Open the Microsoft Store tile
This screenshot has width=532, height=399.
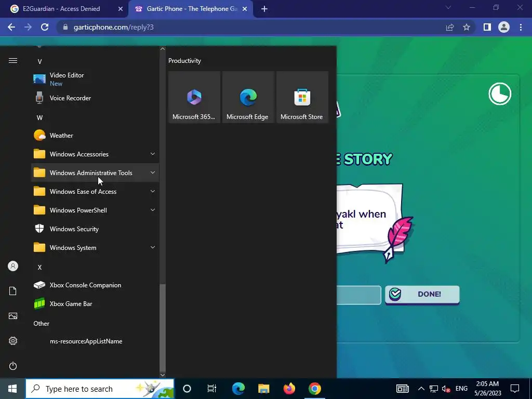point(302,97)
